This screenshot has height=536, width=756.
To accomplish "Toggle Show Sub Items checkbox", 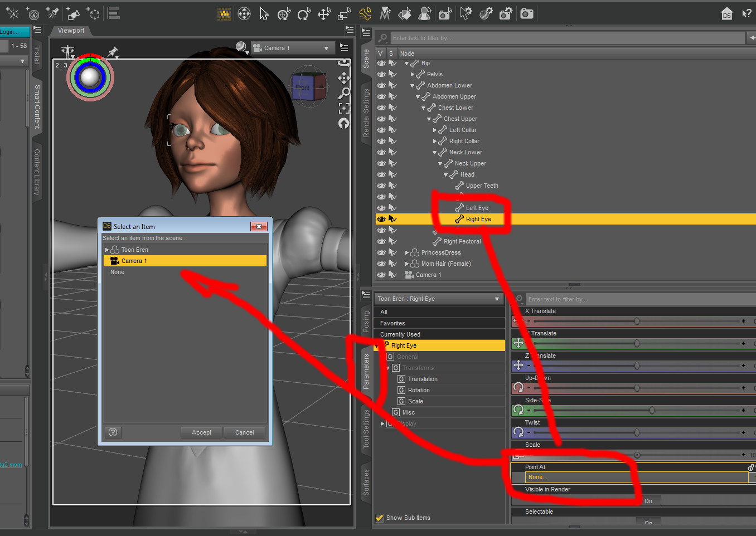I will tap(380, 518).
